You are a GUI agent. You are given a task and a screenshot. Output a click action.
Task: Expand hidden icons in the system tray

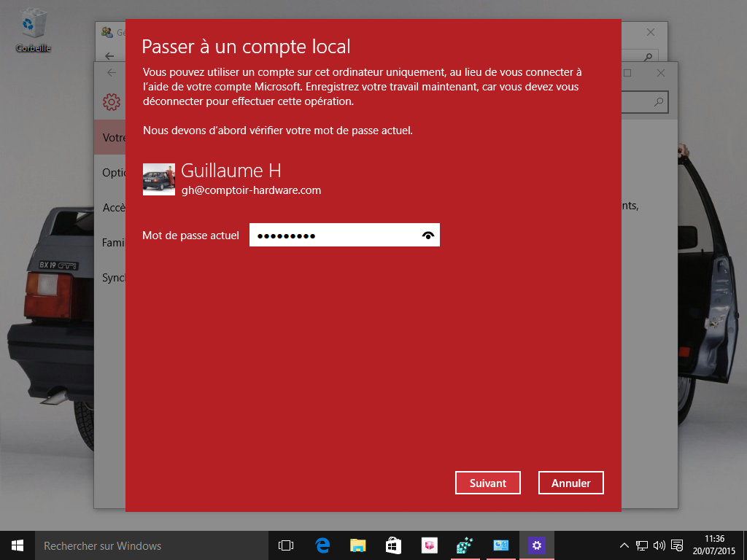[x=624, y=545]
